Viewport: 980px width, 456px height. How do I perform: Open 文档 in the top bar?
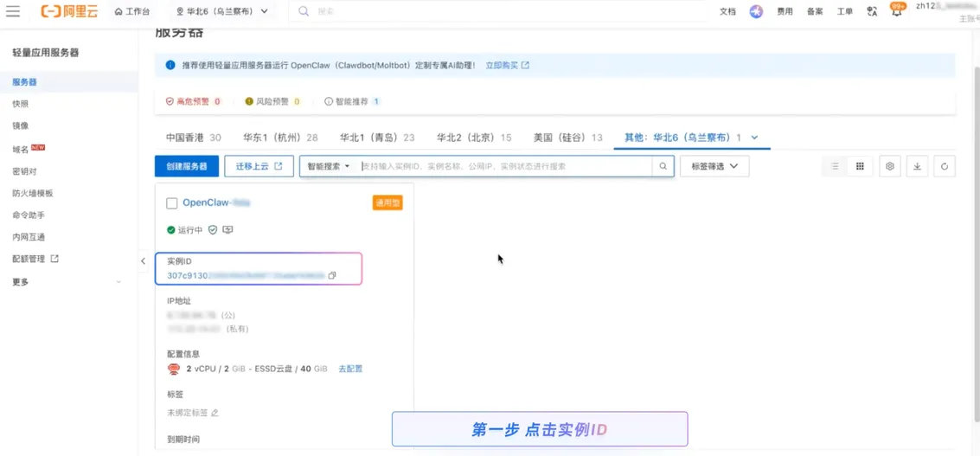click(727, 11)
